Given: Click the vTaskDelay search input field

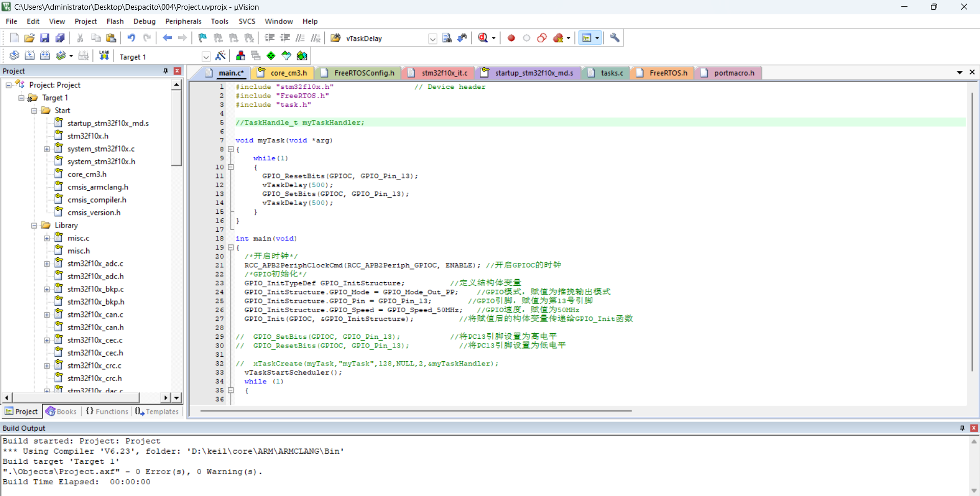Looking at the screenshot, I should tap(386, 39).
